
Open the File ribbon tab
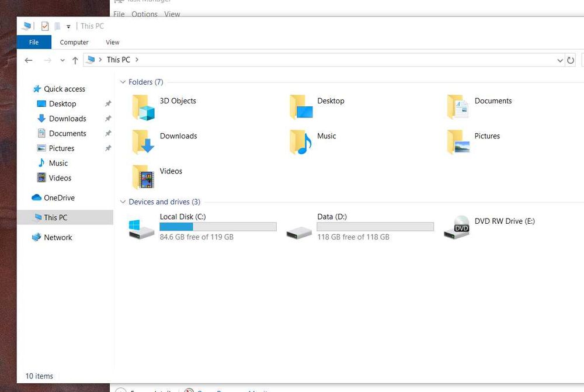[34, 42]
